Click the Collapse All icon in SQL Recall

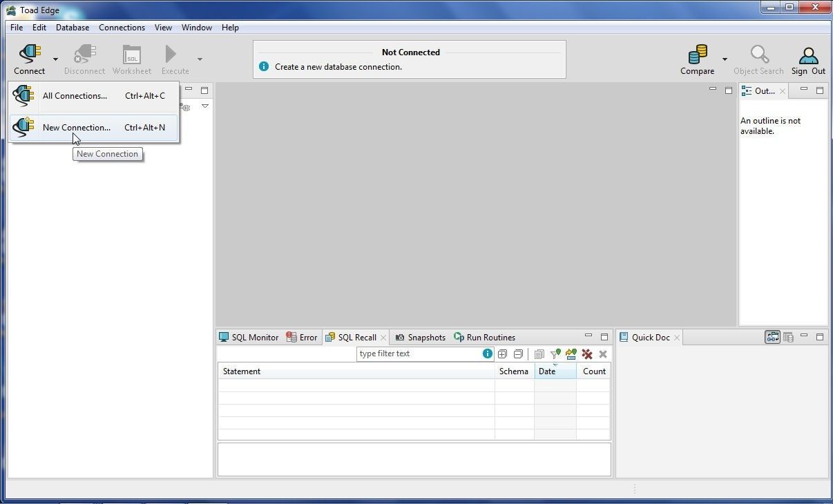coord(518,354)
